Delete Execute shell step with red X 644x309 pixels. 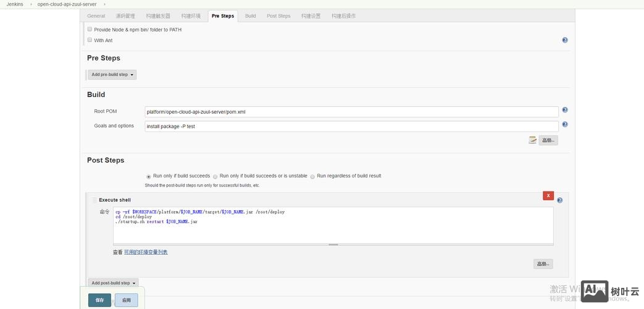click(548, 196)
